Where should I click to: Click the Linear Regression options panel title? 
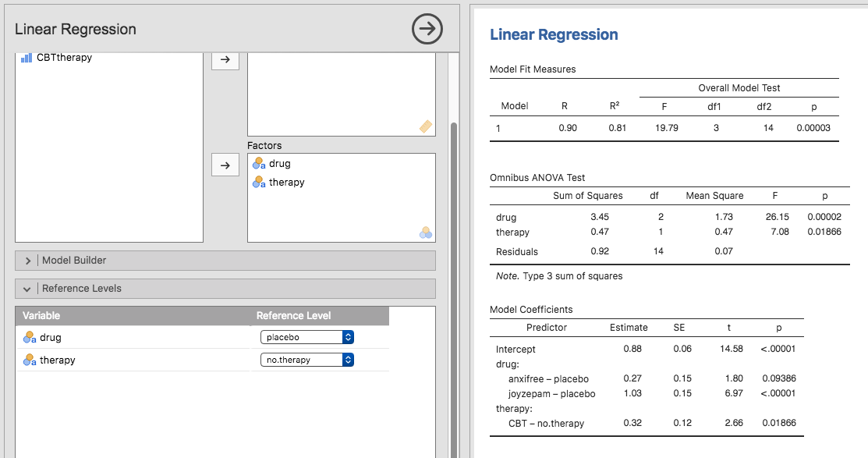pyautogui.click(x=76, y=30)
